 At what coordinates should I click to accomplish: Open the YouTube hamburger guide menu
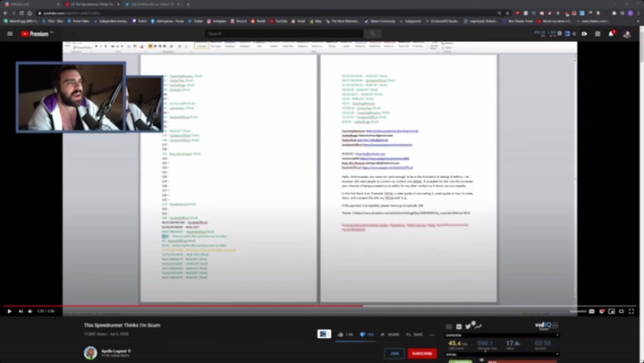pos(10,34)
